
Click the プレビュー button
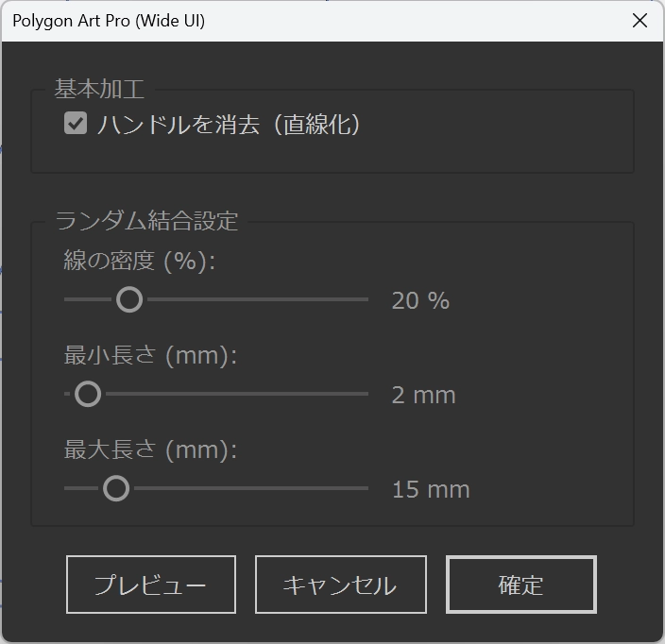pos(151,585)
